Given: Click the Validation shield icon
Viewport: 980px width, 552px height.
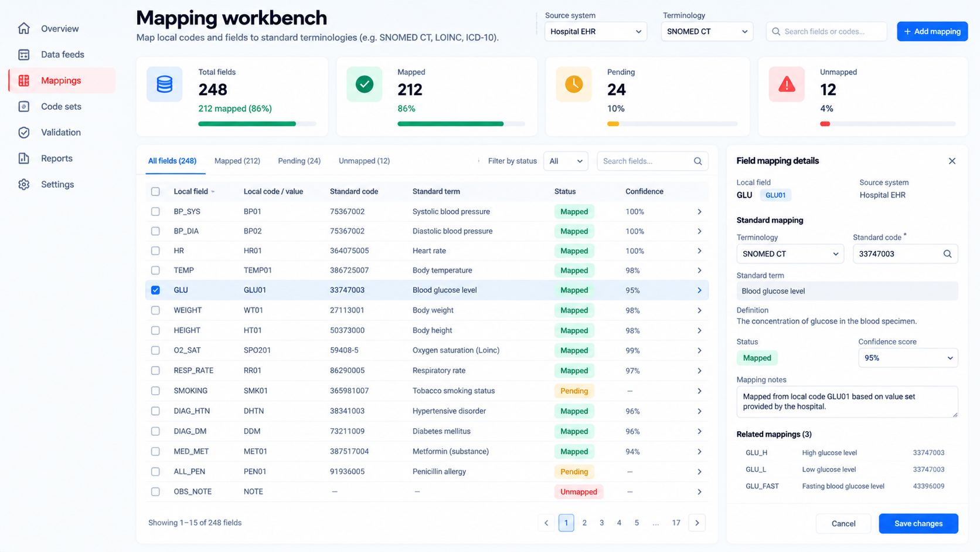Looking at the screenshot, I should point(24,133).
